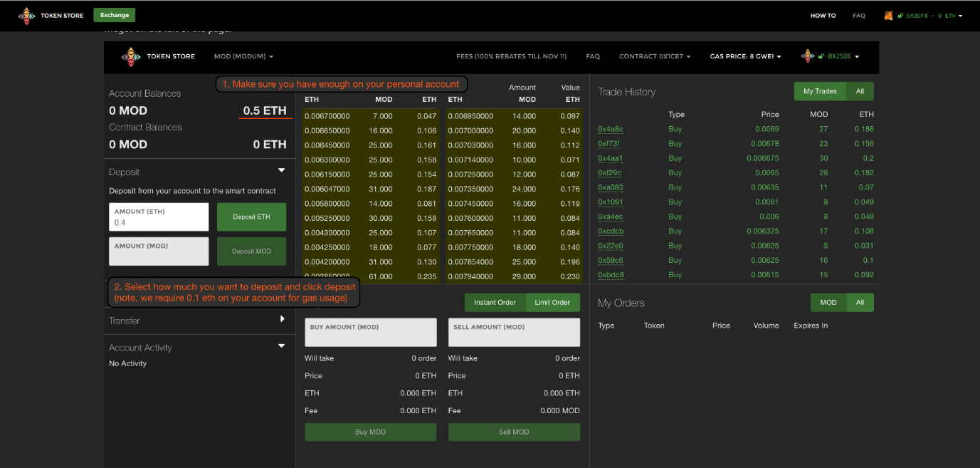Click the Expires In column header
980x468 pixels.
pyautogui.click(x=811, y=326)
